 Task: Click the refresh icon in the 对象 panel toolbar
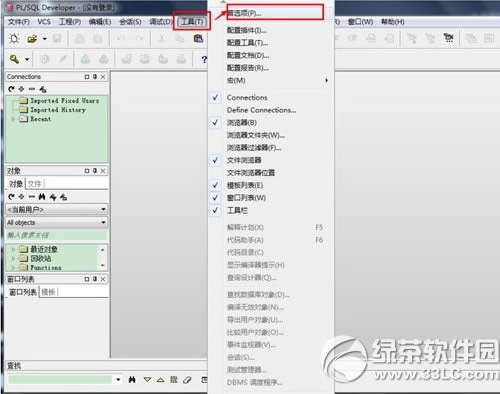pyautogui.click(x=12, y=197)
